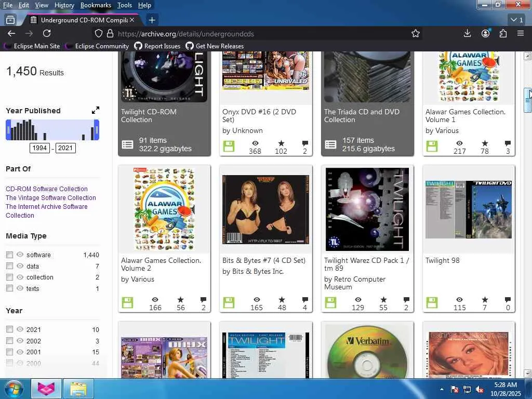Screen dimensions: 532x399
Task: Open the file explorer taskbar icon
Action: pyautogui.click(x=79, y=389)
